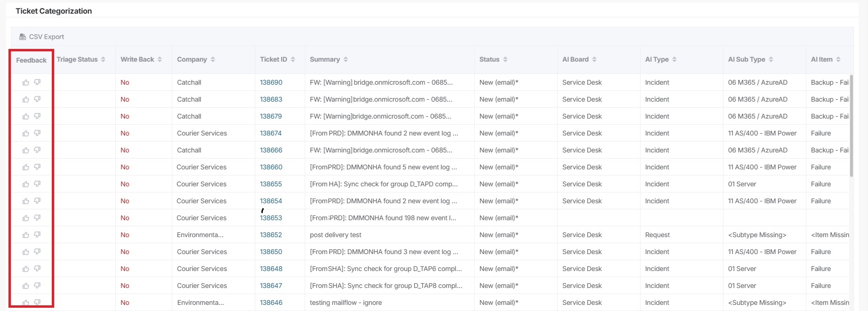
Task: Thumbs down for ticket 138647
Action: (37, 286)
